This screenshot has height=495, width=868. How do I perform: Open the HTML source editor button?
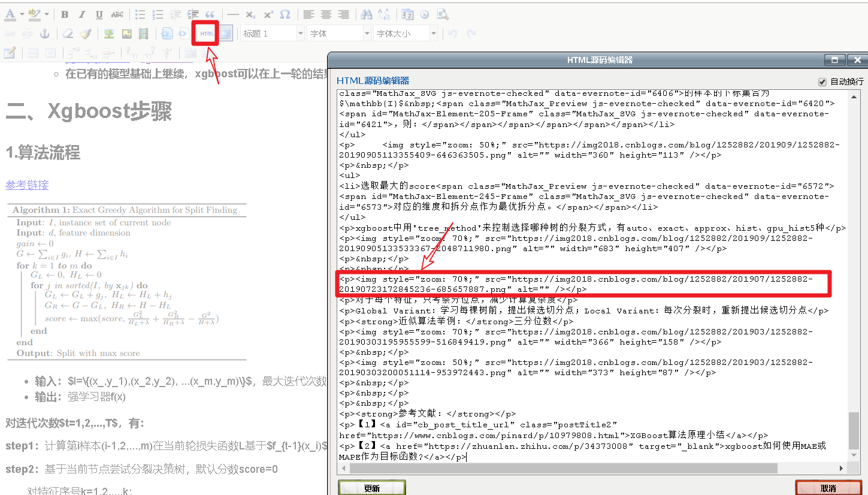coord(207,34)
